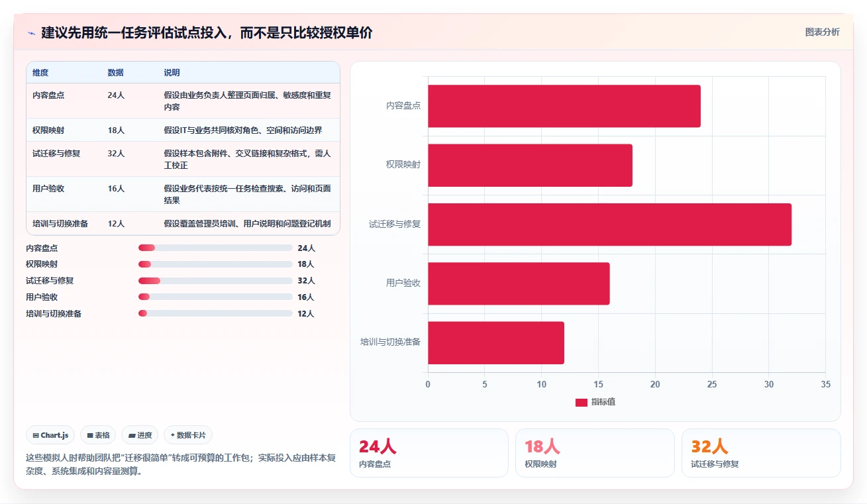Click the description starting 假设IT与业务共同核对

point(243,130)
